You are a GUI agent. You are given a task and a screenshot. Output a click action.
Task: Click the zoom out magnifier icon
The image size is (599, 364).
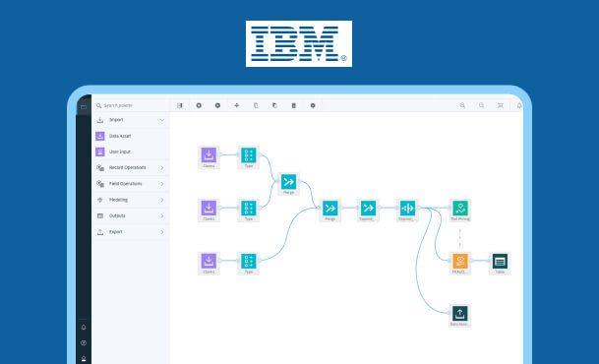click(x=482, y=105)
